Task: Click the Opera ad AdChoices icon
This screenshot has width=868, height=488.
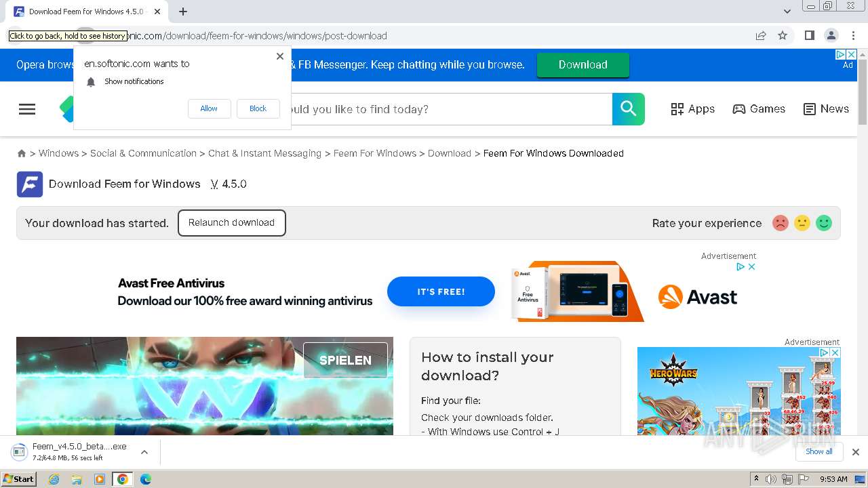Action: pyautogui.click(x=840, y=54)
